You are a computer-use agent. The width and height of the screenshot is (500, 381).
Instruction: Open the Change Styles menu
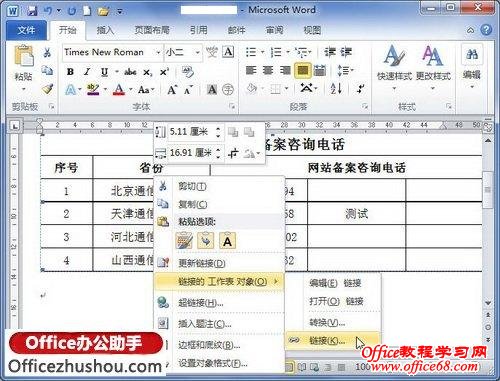coord(433,67)
